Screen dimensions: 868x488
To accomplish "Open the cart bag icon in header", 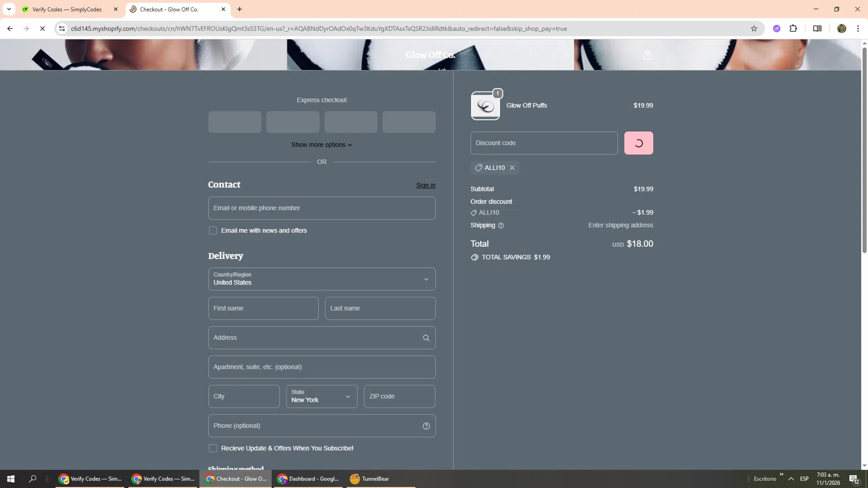I will pos(648,55).
